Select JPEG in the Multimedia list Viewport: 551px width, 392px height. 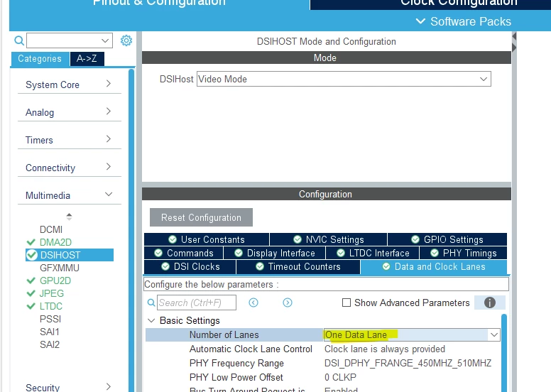(52, 293)
